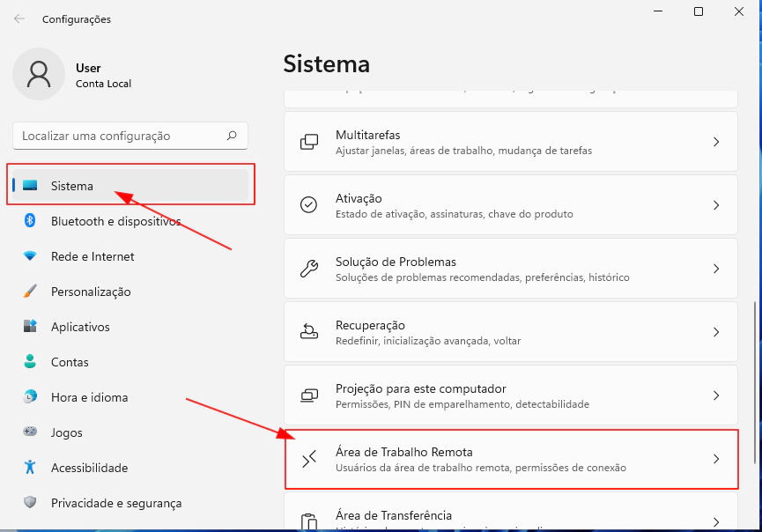Select the Jogos Xbox icon
The image size is (762, 532).
(x=26, y=432)
